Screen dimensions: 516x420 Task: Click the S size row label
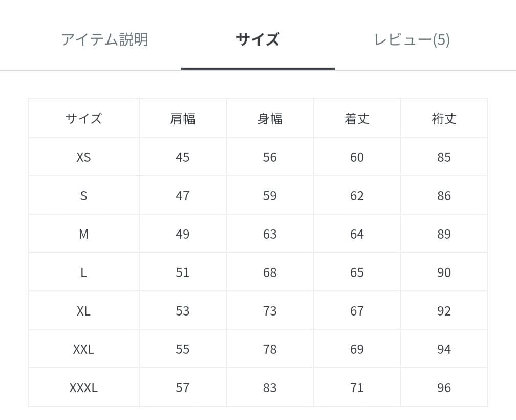(x=83, y=195)
